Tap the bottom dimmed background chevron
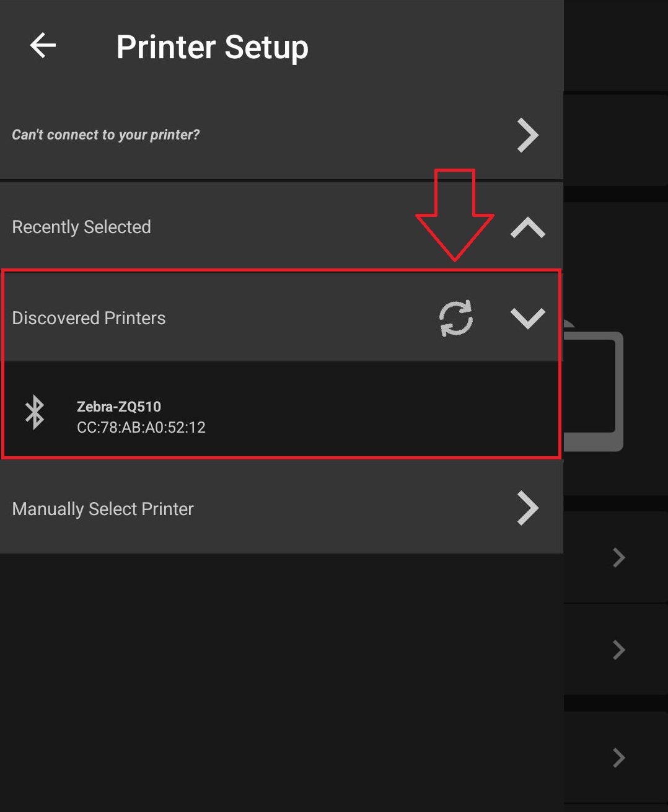Viewport: 668px width, 812px height. (618, 757)
